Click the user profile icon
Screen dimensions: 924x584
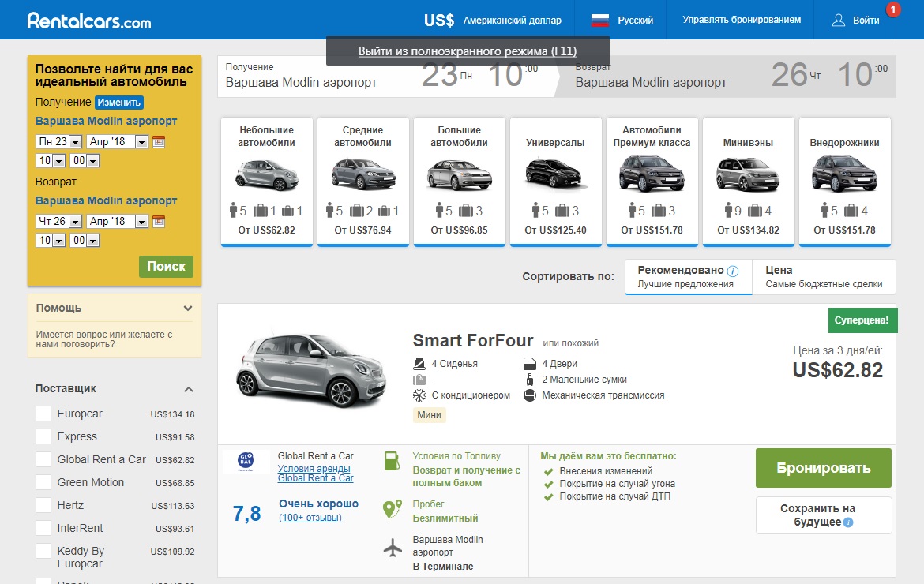[838, 20]
